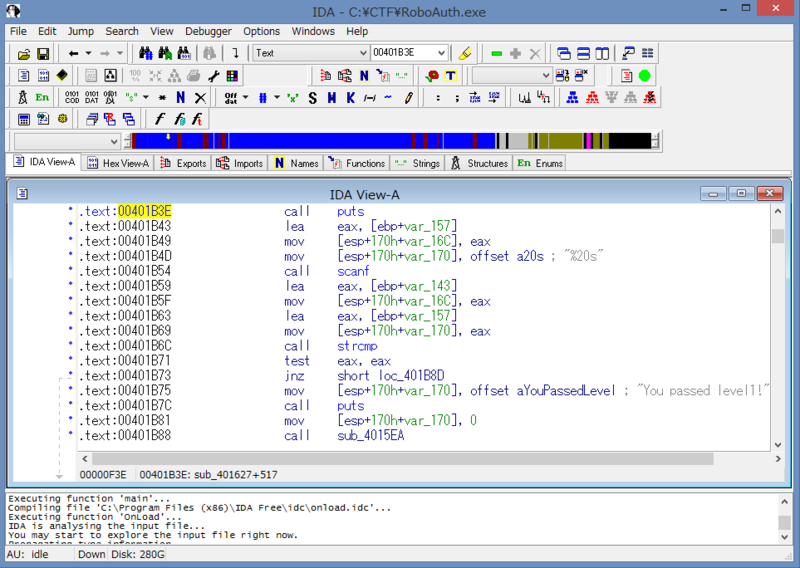Click the flow chart graph icon

110,76
